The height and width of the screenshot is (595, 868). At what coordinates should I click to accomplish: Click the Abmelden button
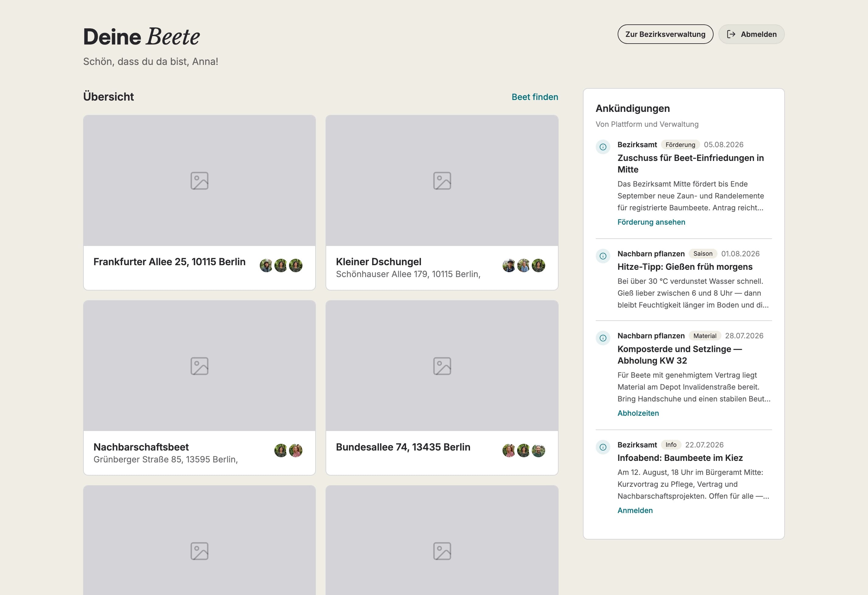pyautogui.click(x=751, y=34)
